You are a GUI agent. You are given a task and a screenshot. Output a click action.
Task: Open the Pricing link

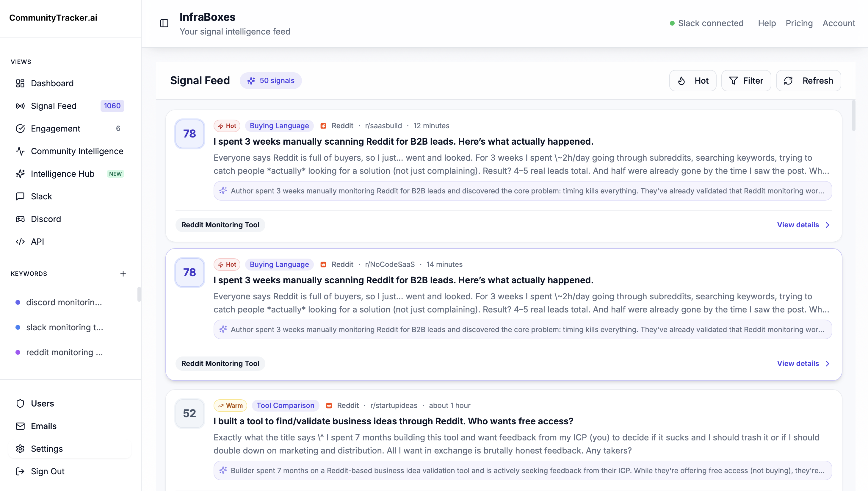point(799,23)
